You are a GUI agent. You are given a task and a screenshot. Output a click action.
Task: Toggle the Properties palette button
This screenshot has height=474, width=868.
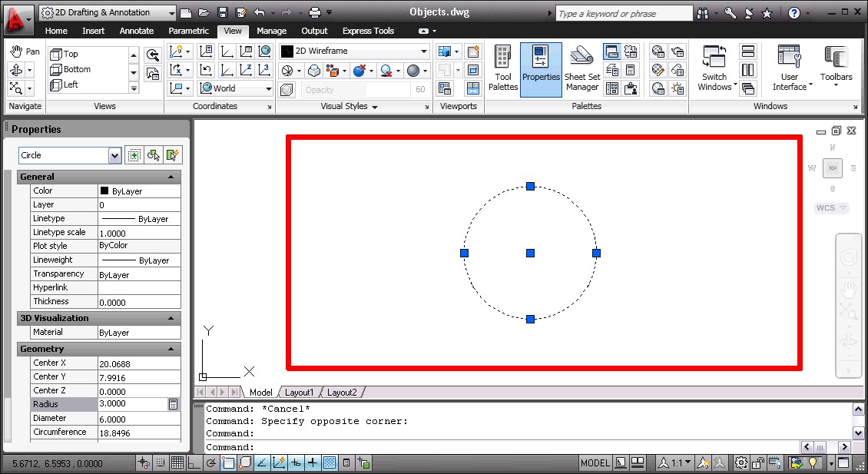click(x=541, y=68)
